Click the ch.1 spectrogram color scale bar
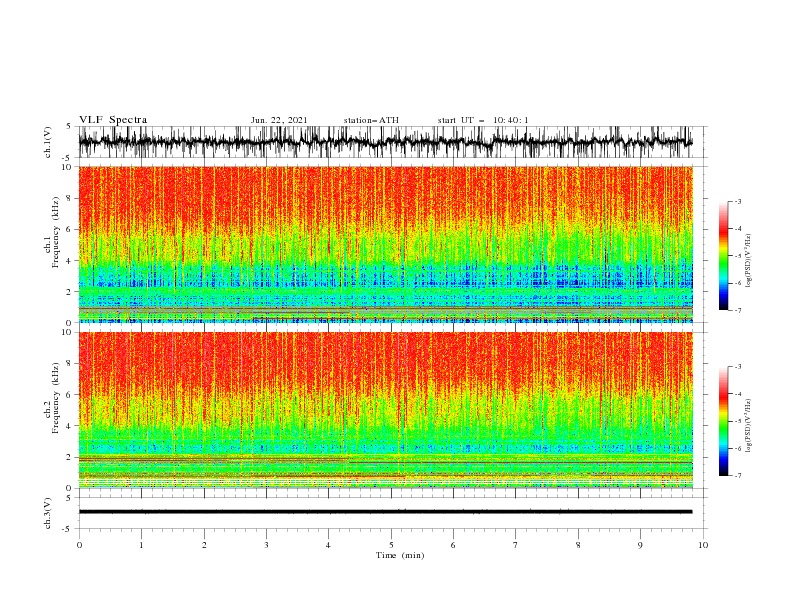Viewport: 792px width, 612px height. tap(723, 256)
